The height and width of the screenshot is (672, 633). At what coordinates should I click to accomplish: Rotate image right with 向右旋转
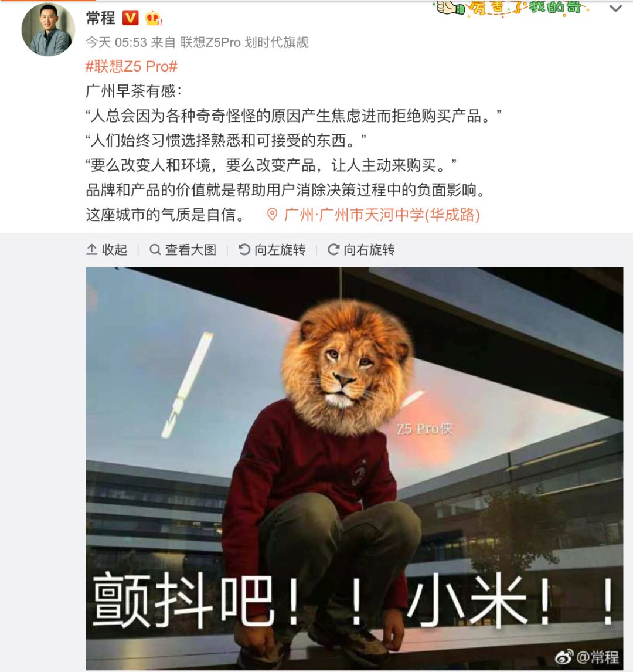coord(361,249)
